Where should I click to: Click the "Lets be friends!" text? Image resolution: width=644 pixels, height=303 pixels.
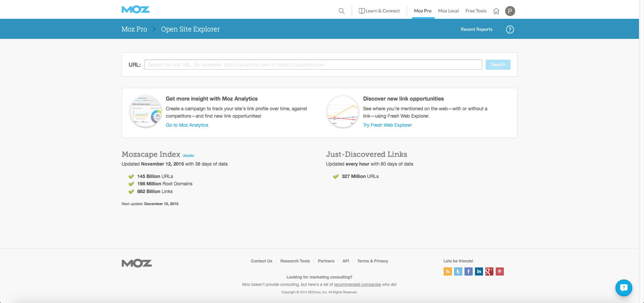click(x=458, y=261)
